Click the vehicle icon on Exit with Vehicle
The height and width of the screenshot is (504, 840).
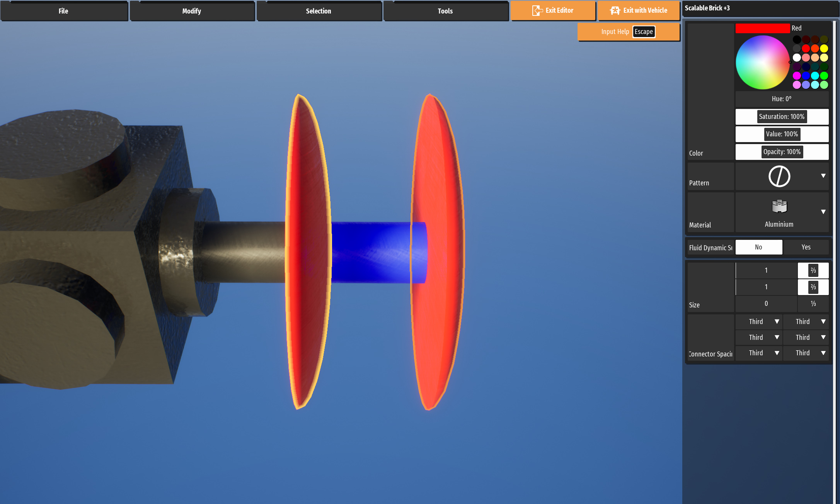pyautogui.click(x=615, y=10)
